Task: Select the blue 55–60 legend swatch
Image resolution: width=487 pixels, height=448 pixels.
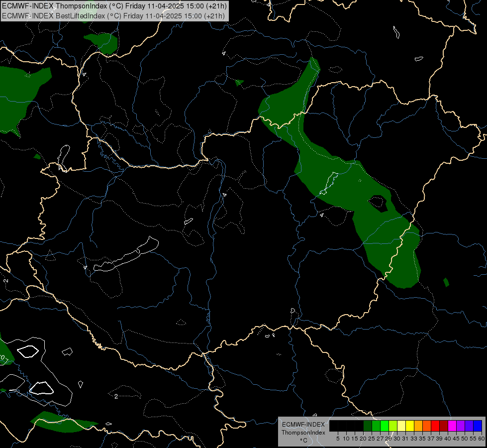Action: click(478, 426)
